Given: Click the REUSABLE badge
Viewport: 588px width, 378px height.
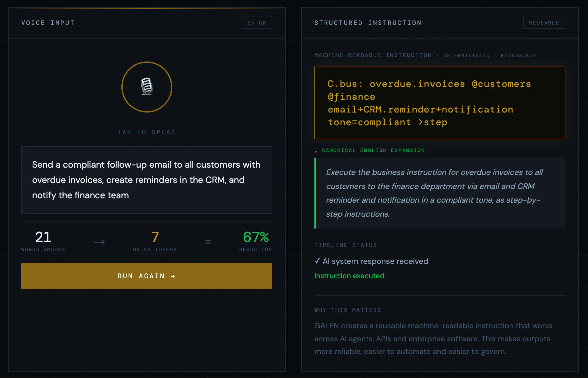Looking at the screenshot, I should pos(544,23).
